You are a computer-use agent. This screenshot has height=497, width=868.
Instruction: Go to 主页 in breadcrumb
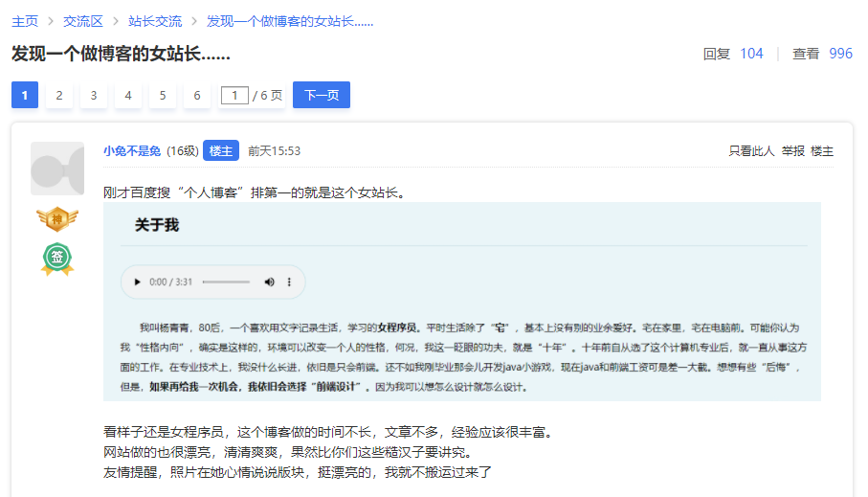(x=25, y=21)
